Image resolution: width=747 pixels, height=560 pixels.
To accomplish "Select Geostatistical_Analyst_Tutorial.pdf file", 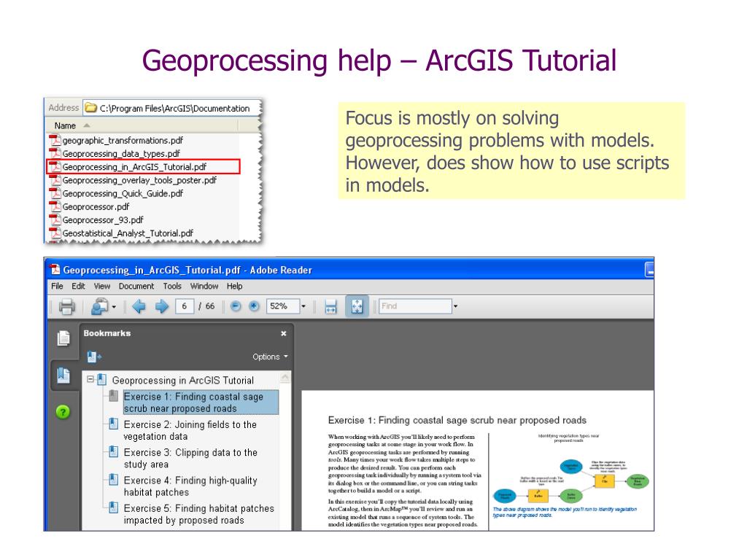I will point(128,233).
